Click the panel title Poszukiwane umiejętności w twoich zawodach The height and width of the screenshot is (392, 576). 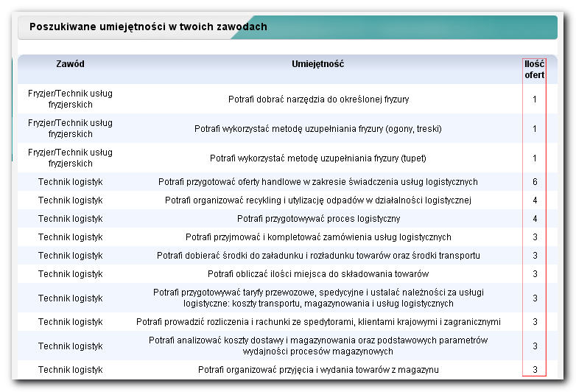148,27
